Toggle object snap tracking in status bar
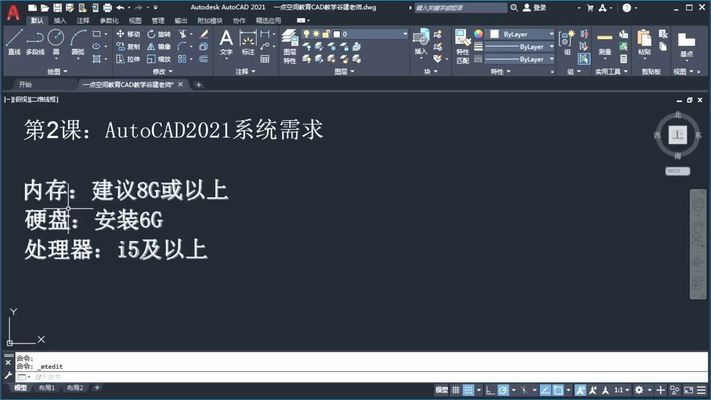The width and height of the screenshot is (711, 400). click(545, 390)
